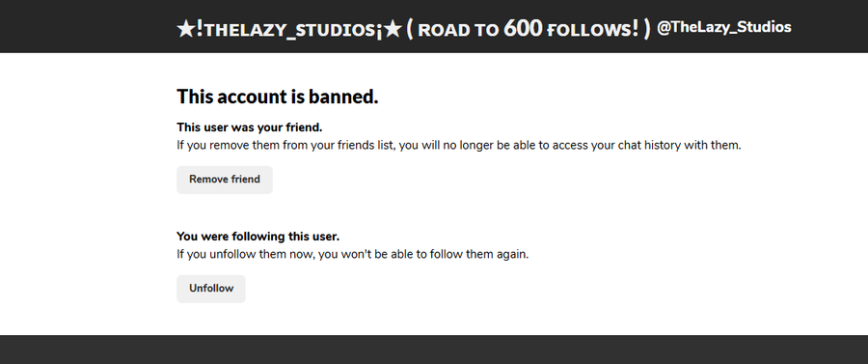Click the unfollow warning sentence
The width and height of the screenshot is (868, 364).
click(x=353, y=256)
